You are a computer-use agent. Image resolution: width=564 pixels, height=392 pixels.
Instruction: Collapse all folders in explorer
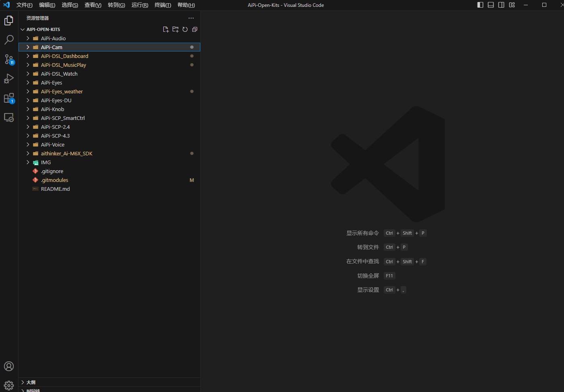click(195, 29)
